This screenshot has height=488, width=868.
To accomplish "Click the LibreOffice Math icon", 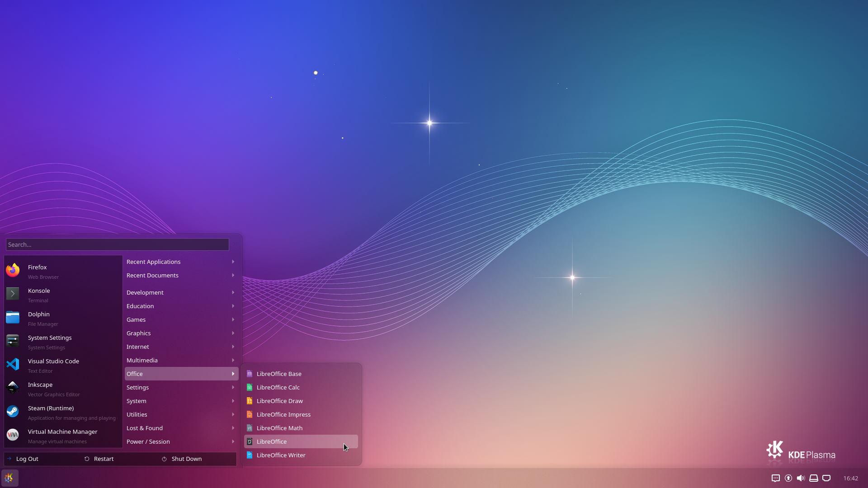I will (x=250, y=428).
